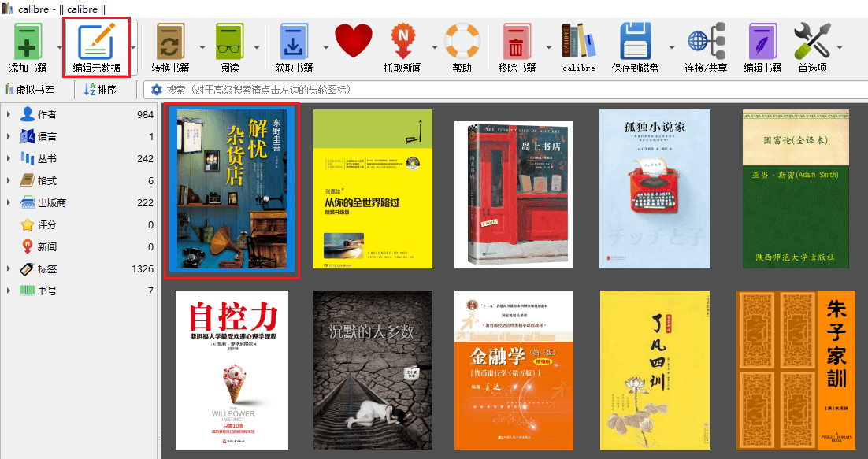
Task: Select 自控力 book cover
Action: tap(232, 370)
